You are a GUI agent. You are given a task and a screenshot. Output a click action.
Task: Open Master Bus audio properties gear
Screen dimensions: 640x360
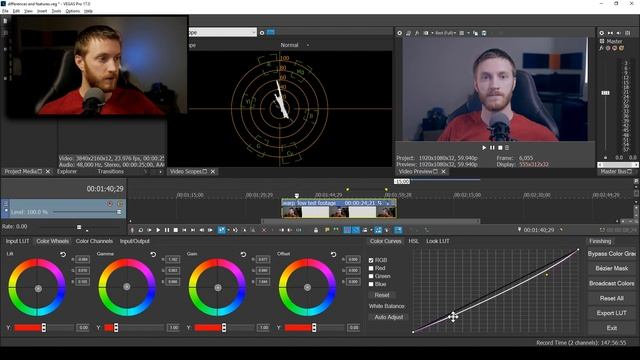click(602, 33)
